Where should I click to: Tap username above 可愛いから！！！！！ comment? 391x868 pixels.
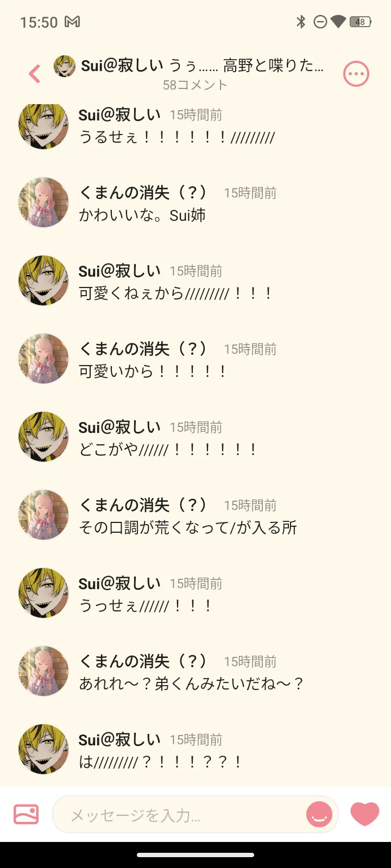pos(143,348)
